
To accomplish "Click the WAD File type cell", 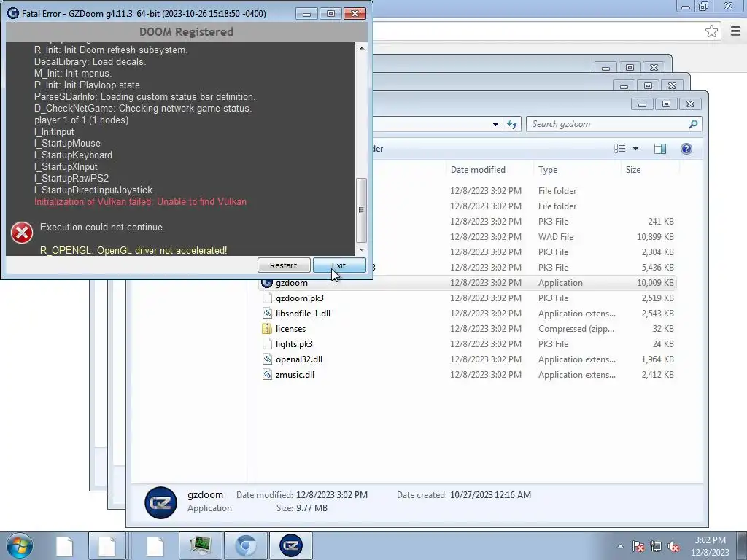I will tap(555, 237).
